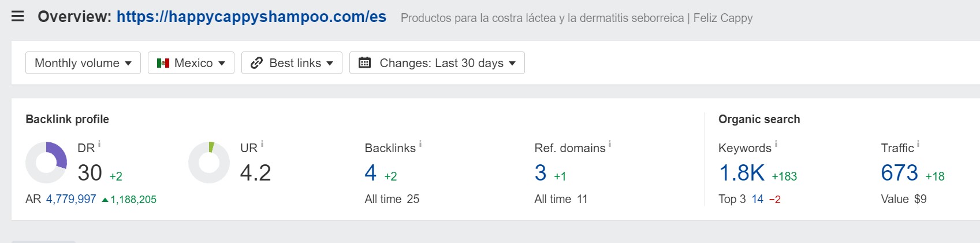The image size is (980, 243).
Task: Click the DR info icon
Action: point(99,143)
